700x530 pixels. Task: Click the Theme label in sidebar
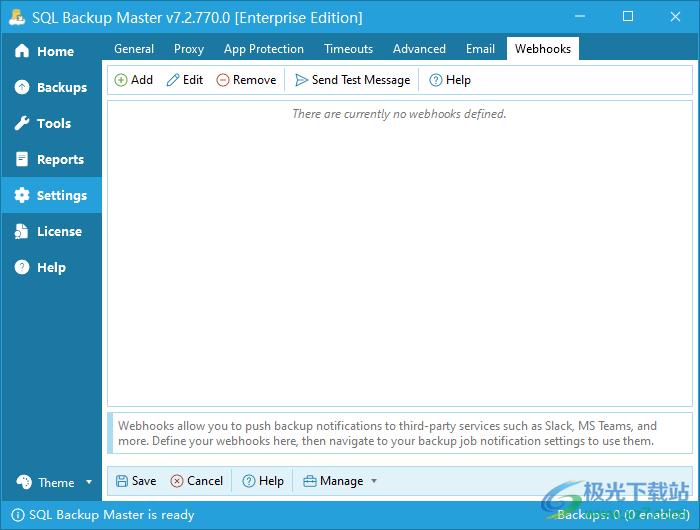tap(56, 483)
